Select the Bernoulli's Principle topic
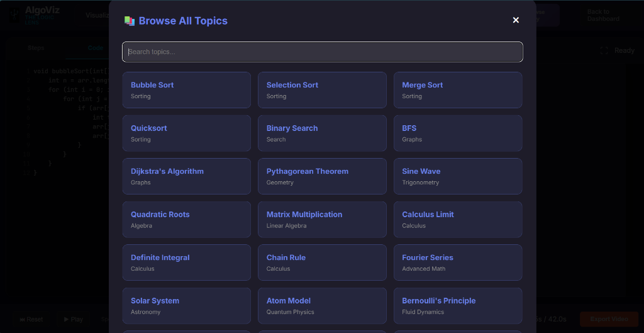 coord(457,305)
